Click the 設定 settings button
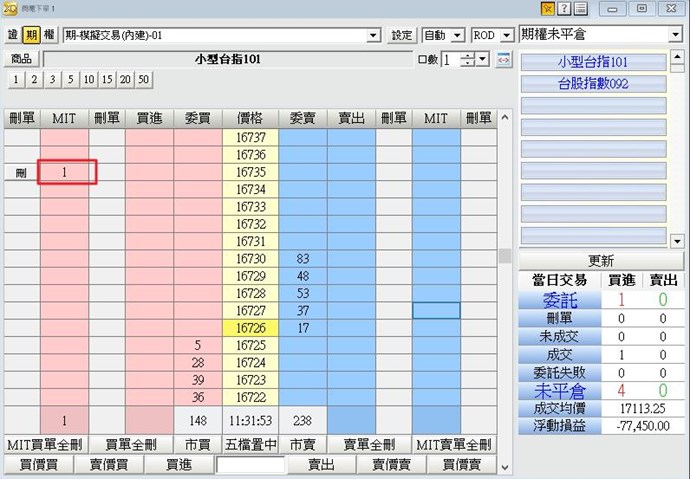The height and width of the screenshot is (479, 690). (402, 35)
